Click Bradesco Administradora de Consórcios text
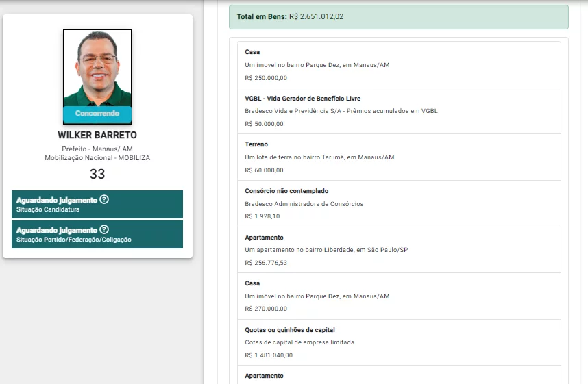Screen dimensions: 588x384 304,204
